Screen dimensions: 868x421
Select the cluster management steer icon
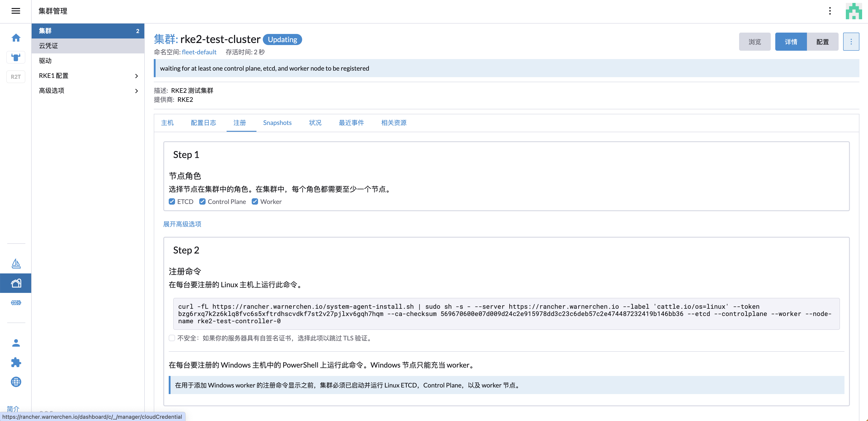[x=16, y=57]
